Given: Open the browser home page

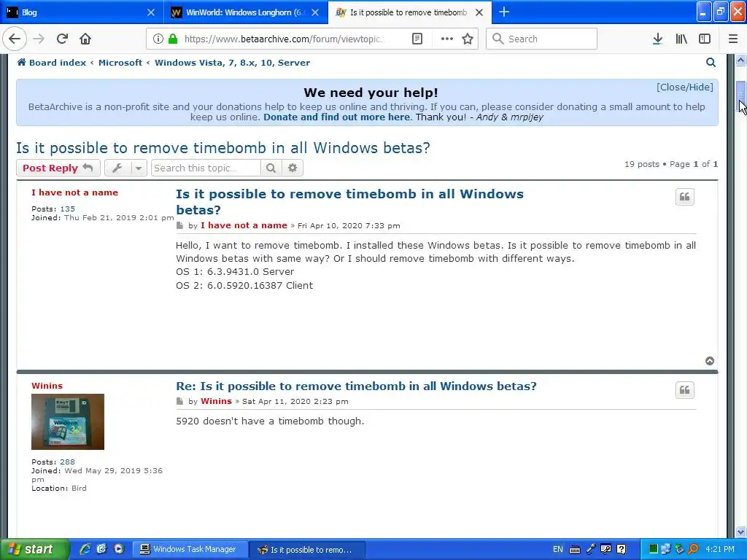Looking at the screenshot, I should coord(85,39).
